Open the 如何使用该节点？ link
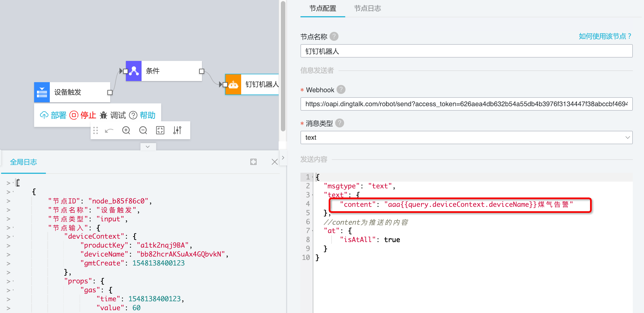Screen dimensions: 644x313 [x=605, y=36]
